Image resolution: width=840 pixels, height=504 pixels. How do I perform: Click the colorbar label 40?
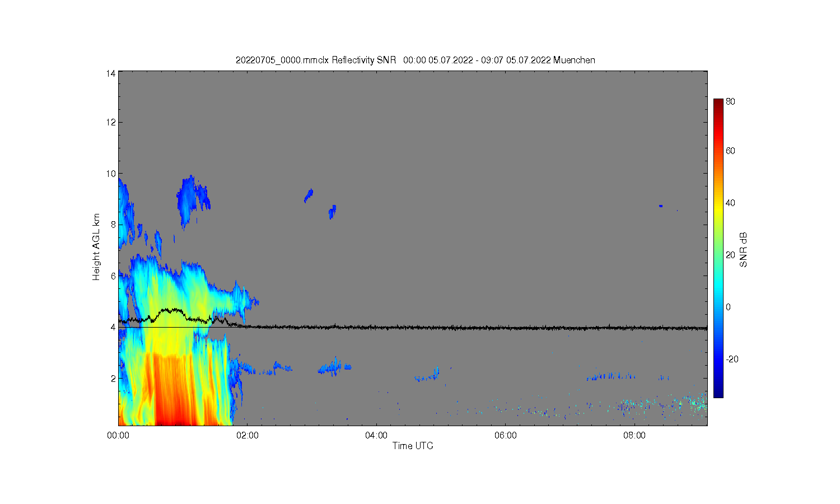(730, 203)
